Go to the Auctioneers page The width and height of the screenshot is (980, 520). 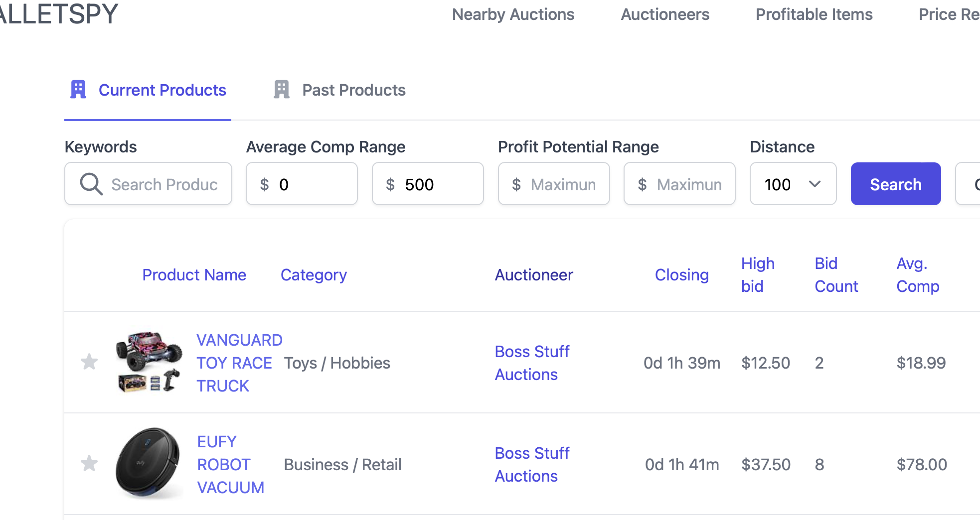(x=665, y=14)
